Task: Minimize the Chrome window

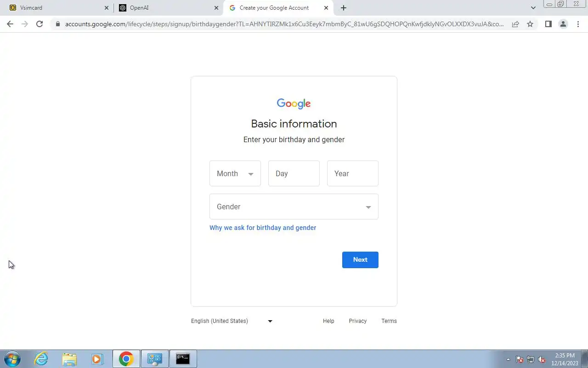Action: (549, 4)
